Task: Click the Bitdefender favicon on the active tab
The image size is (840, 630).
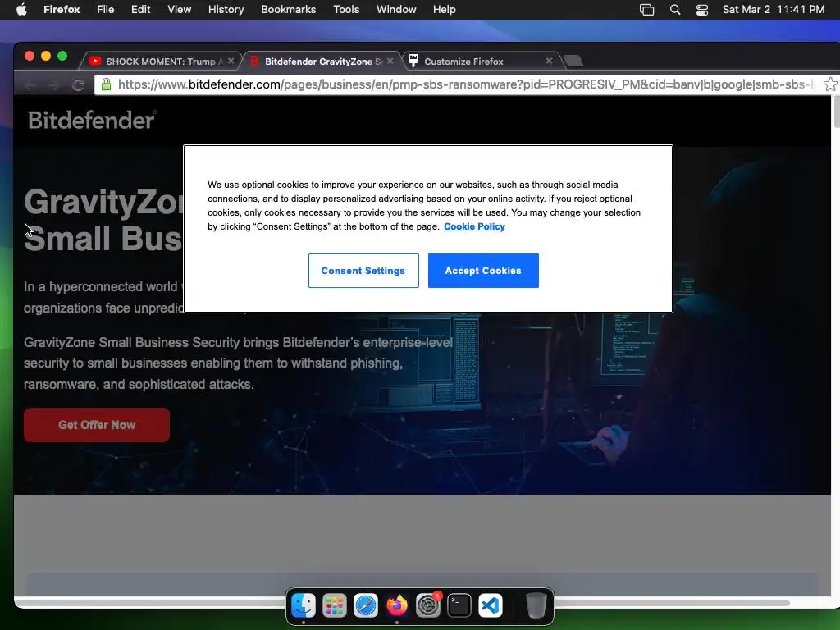Action: [x=254, y=61]
